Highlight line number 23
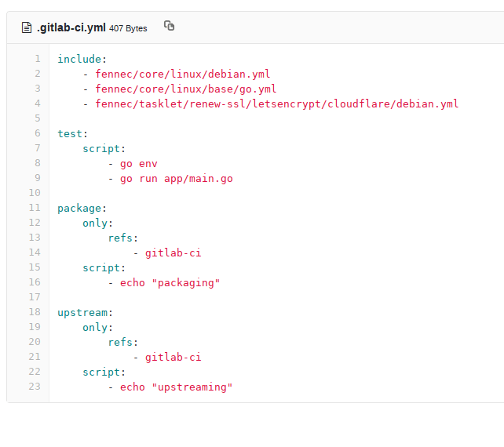Viewport: 504px width, 447px height. pyautogui.click(x=35, y=387)
